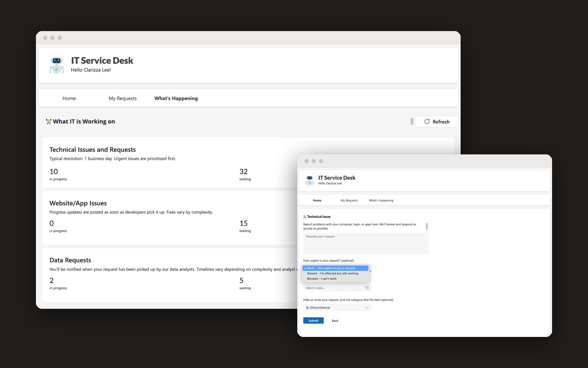The height and width of the screenshot is (368, 588).
Task: Open the Home tab in the back window
Action: pos(69,98)
